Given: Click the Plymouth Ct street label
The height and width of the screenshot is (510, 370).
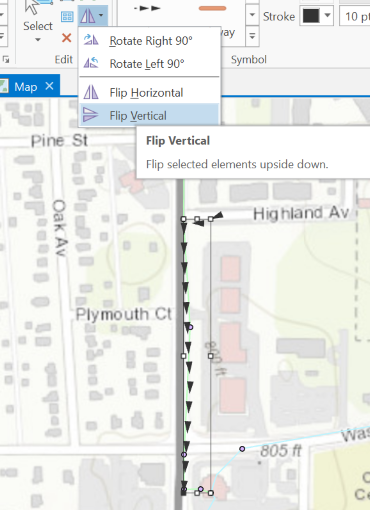Looking at the screenshot, I should [123, 314].
